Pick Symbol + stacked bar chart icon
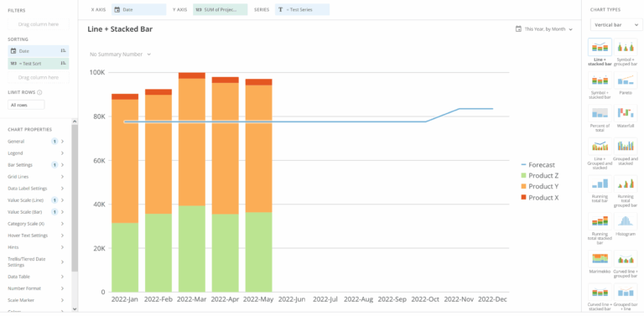Screen dimensions: 644x316 (x=600, y=80)
